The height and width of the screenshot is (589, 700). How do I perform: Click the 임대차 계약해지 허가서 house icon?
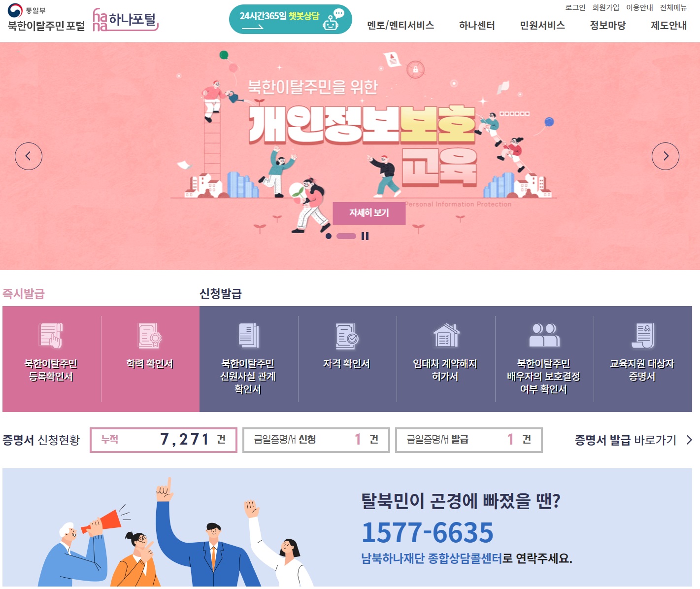pos(446,336)
